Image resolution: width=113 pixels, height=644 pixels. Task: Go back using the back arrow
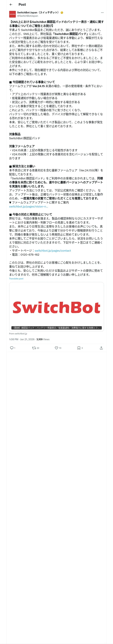tap(11, 5)
